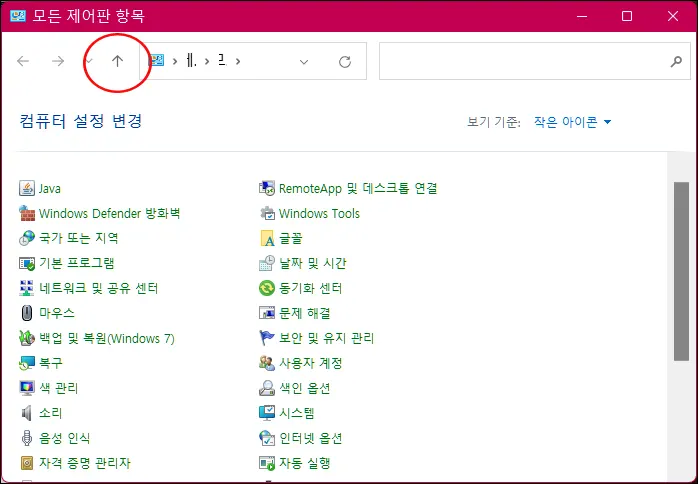This screenshot has width=698, height=484.
Task: Expand the last breadcrumb chevron in the address bar
Action: tap(238, 61)
